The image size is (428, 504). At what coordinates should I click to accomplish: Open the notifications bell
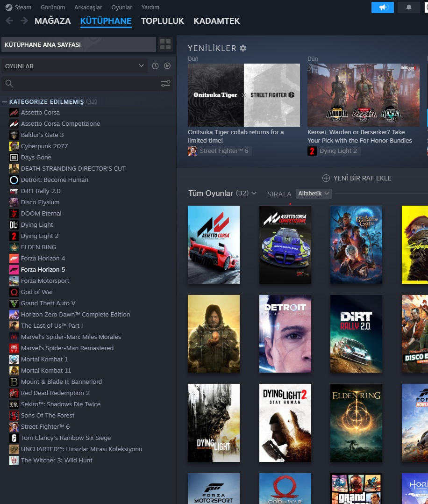click(x=409, y=7)
